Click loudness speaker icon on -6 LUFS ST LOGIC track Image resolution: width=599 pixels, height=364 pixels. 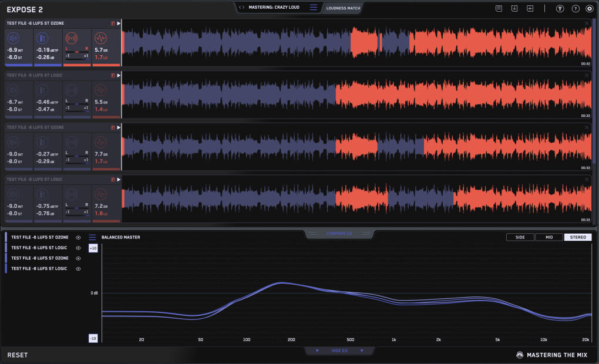point(14,90)
